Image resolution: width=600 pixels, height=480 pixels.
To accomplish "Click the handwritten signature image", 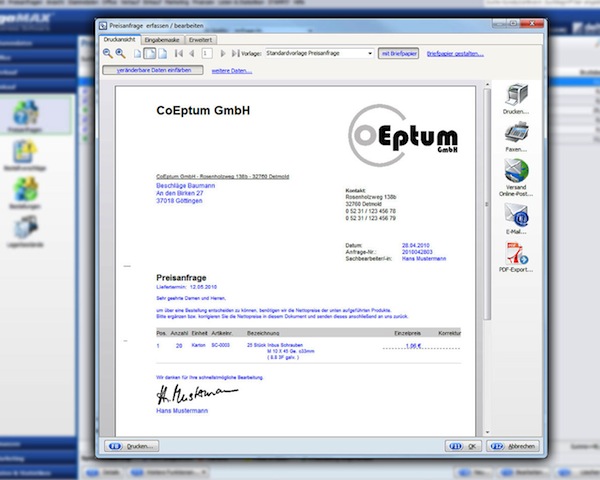I will [x=197, y=394].
